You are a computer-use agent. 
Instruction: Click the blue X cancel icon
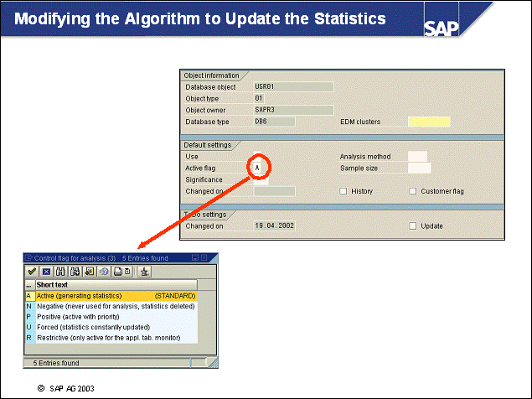[x=47, y=272]
